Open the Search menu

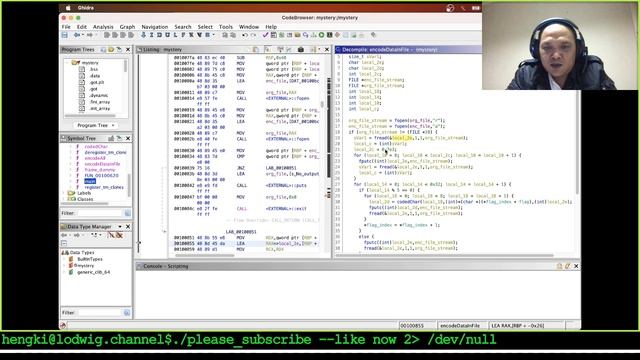pos(183,27)
